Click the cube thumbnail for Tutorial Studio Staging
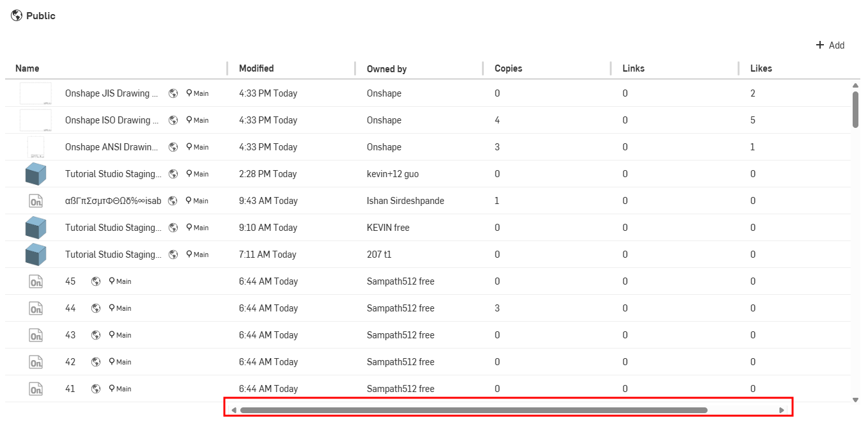The image size is (868, 424). tap(36, 173)
